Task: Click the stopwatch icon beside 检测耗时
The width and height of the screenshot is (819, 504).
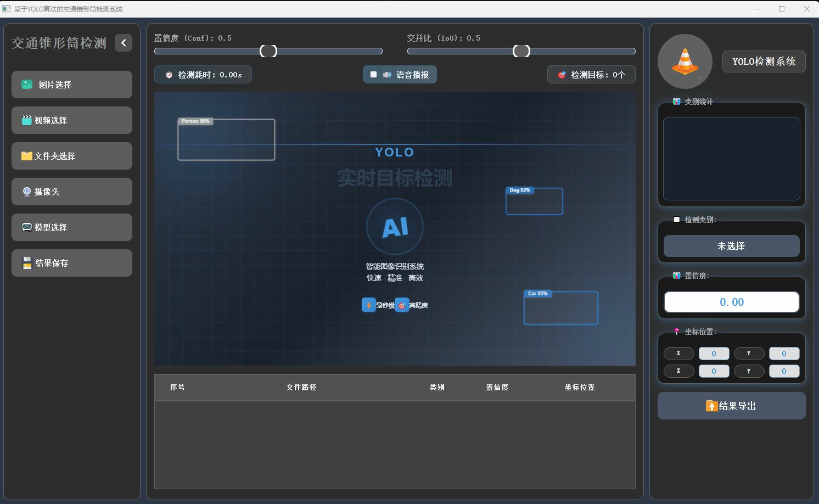Action: [x=169, y=75]
